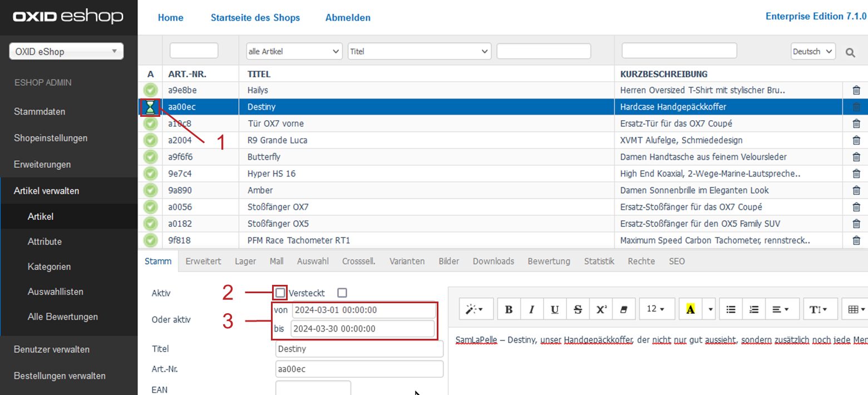
Task: Open the 'alle Artikel' filter dropdown
Action: click(x=294, y=51)
